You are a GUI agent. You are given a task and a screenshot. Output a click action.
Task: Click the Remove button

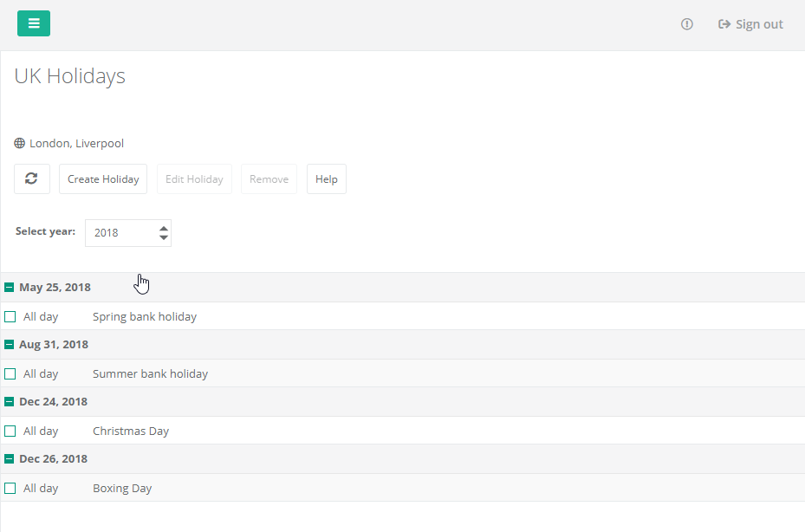pyautogui.click(x=269, y=179)
